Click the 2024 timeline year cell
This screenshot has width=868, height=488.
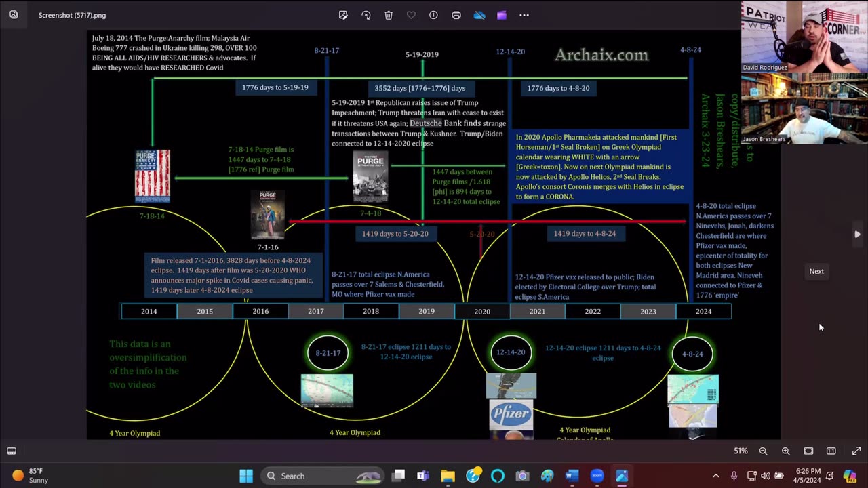[703, 312]
